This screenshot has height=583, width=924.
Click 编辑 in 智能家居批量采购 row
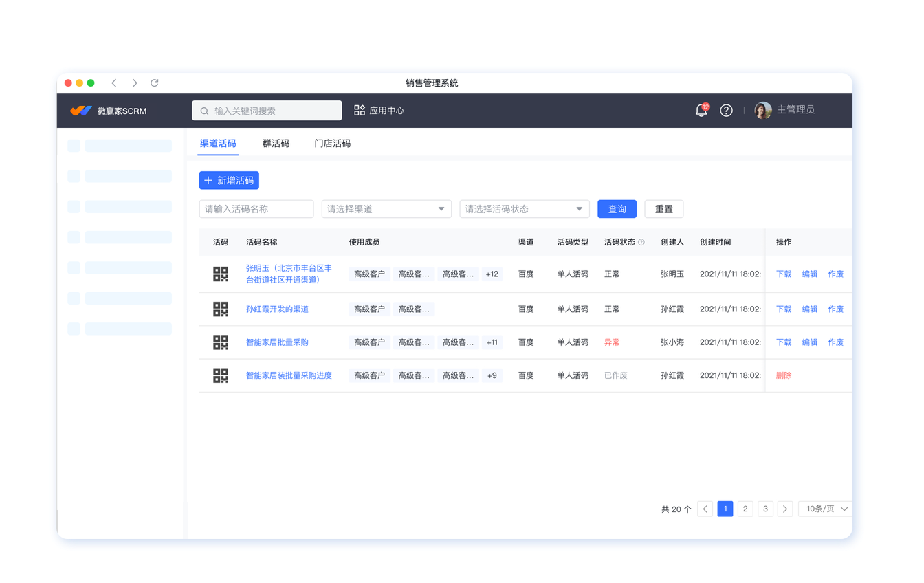(810, 342)
